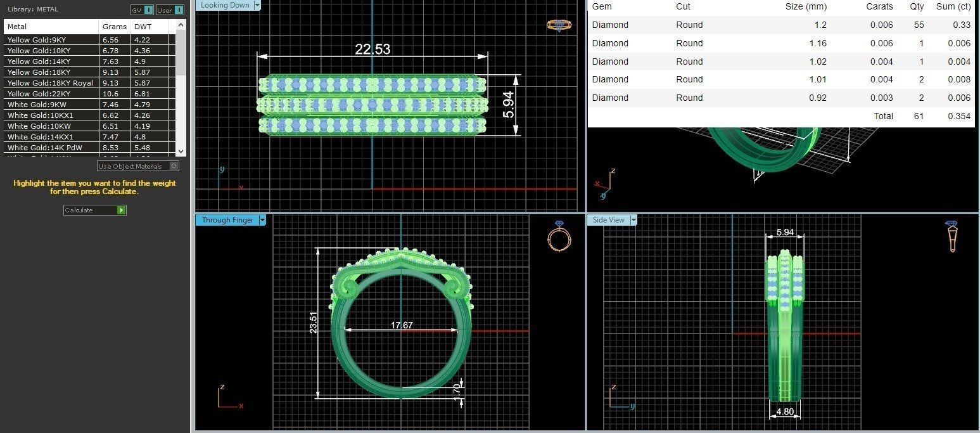The width and height of the screenshot is (980, 433).
Task: Select the White Gold:14KX1 row
Action: 89,137
